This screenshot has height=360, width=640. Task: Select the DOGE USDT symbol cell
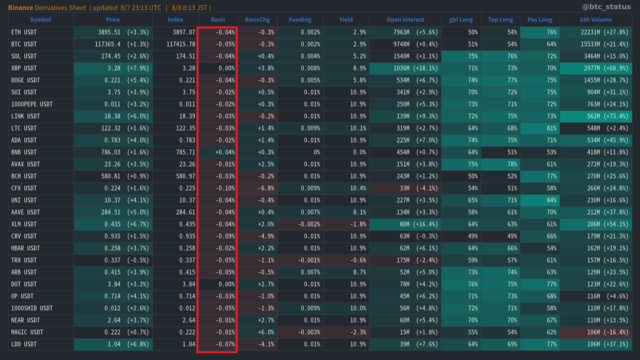(41, 80)
